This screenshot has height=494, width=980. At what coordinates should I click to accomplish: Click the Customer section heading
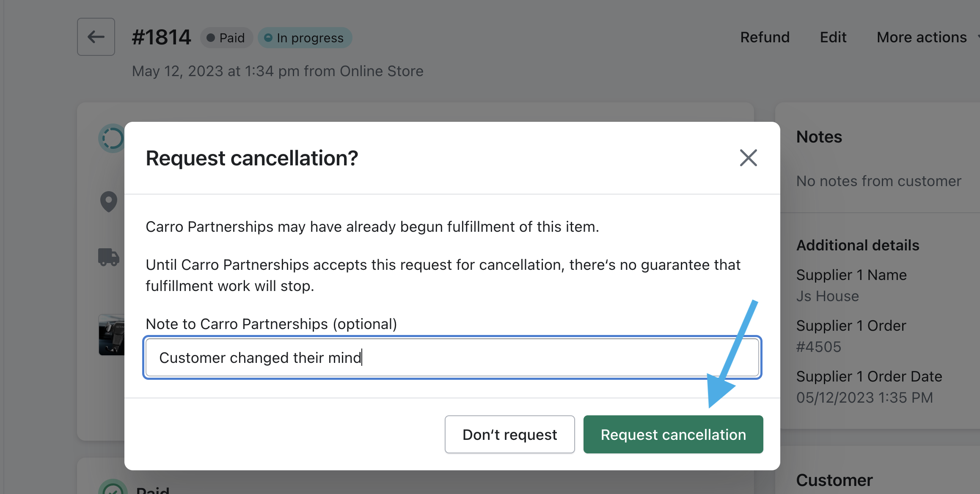tap(834, 480)
